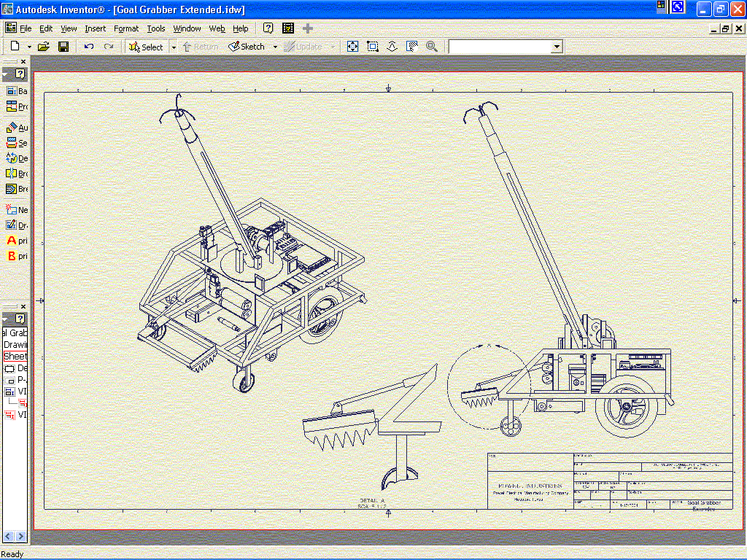Open the Tools menu
The height and width of the screenshot is (560, 747).
click(x=156, y=28)
